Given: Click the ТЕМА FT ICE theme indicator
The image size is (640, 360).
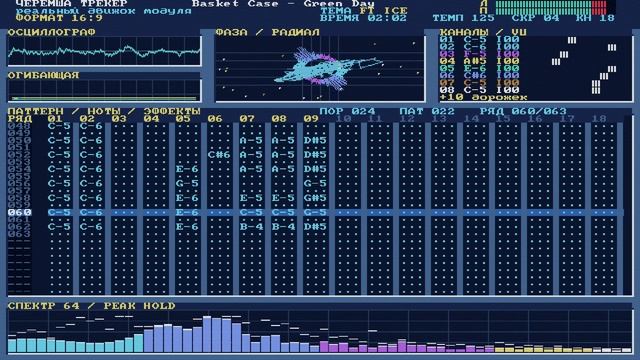Looking at the screenshot, I should tap(363, 11).
